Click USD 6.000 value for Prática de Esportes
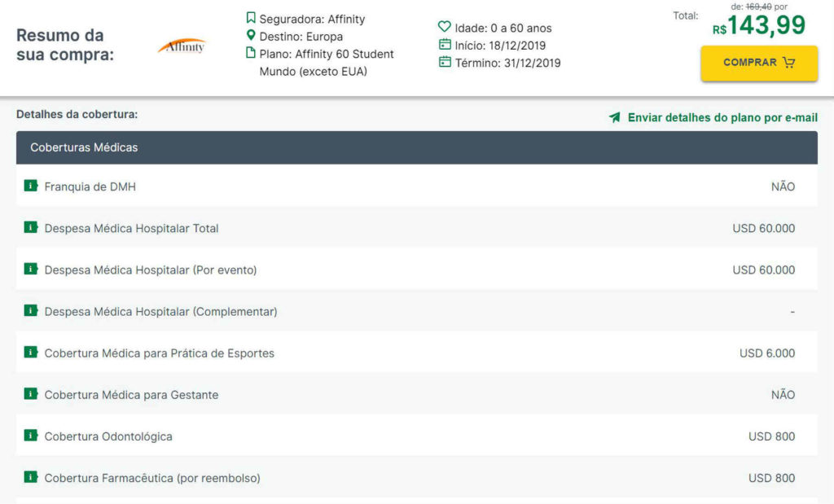Viewport: 834px width, 504px height. (767, 353)
